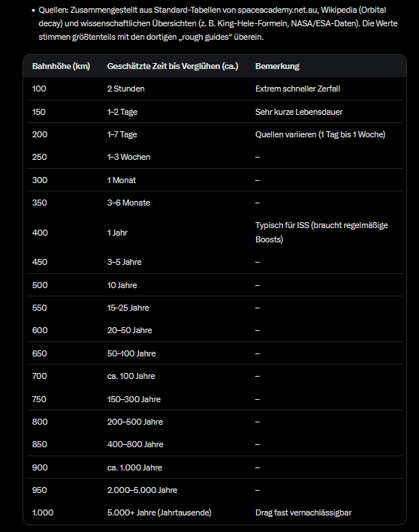Viewport: 419px width, 532px height.
Task: Click the Bemerkung column header
Action: click(x=277, y=66)
